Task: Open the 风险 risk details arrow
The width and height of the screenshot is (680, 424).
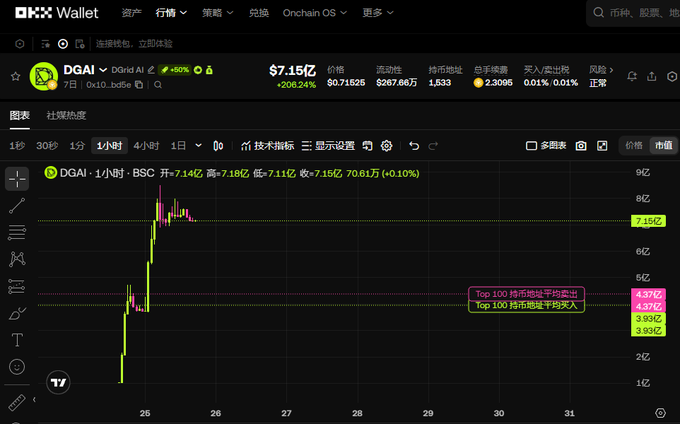Action: tap(611, 70)
